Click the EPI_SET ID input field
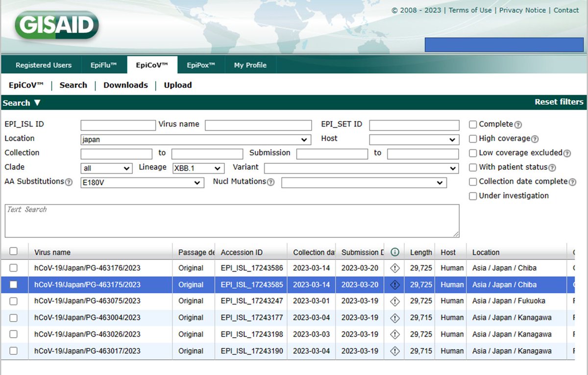The image size is (588, 375). pos(414,125)
